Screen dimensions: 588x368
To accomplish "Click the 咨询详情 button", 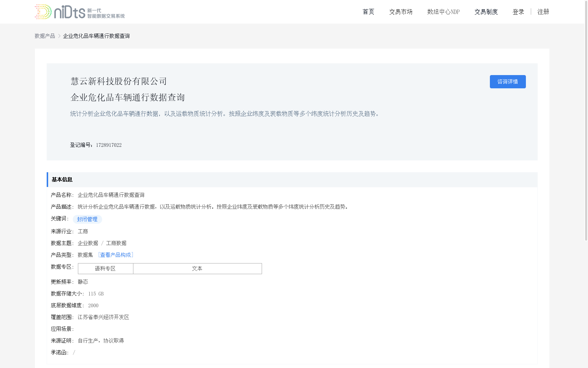I will pos(508,82).
